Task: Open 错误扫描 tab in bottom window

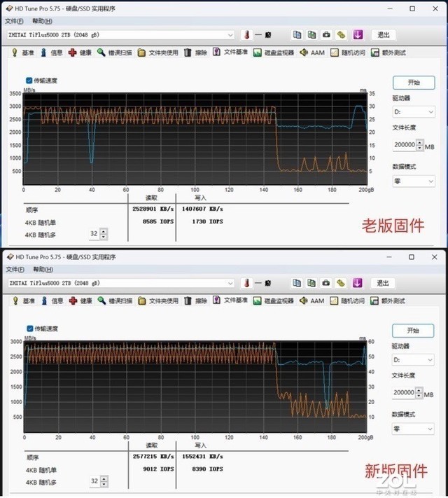Action: (x=115, y=300)
